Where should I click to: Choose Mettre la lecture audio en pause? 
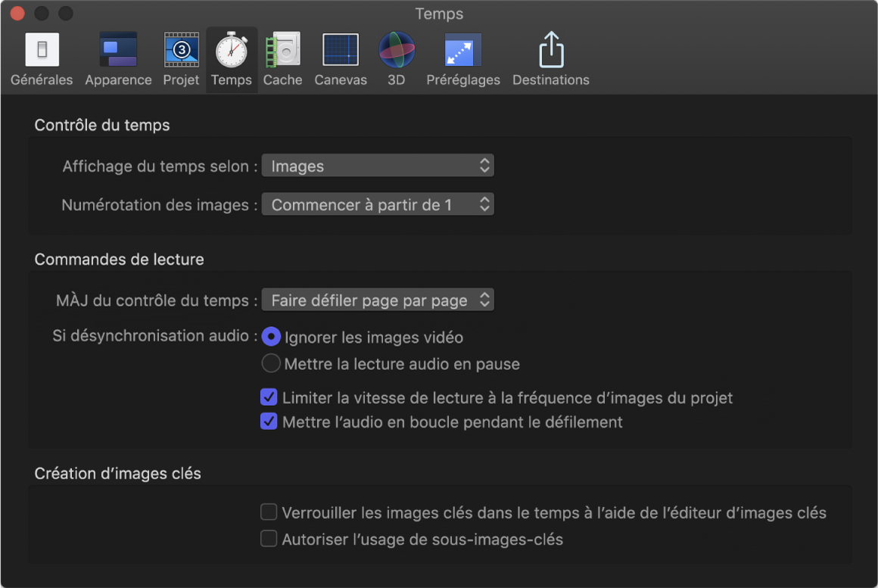pyautogui.click(x=271, y=363)
